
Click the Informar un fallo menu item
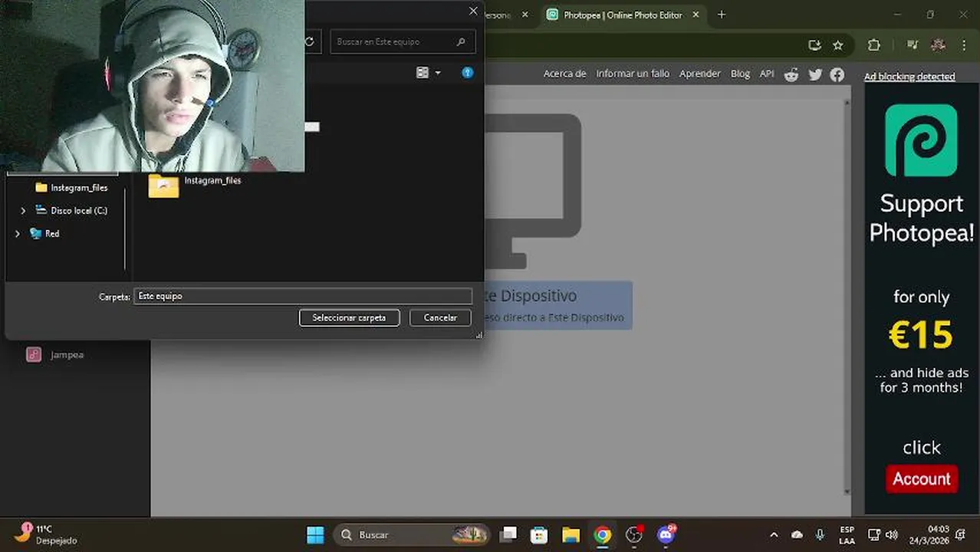click(633, 74)
